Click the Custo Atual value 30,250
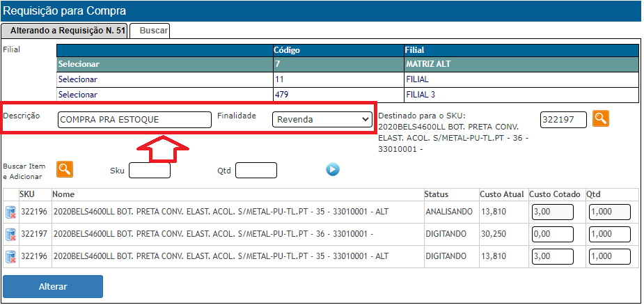The image size is (644, 305). coord(493,234)
